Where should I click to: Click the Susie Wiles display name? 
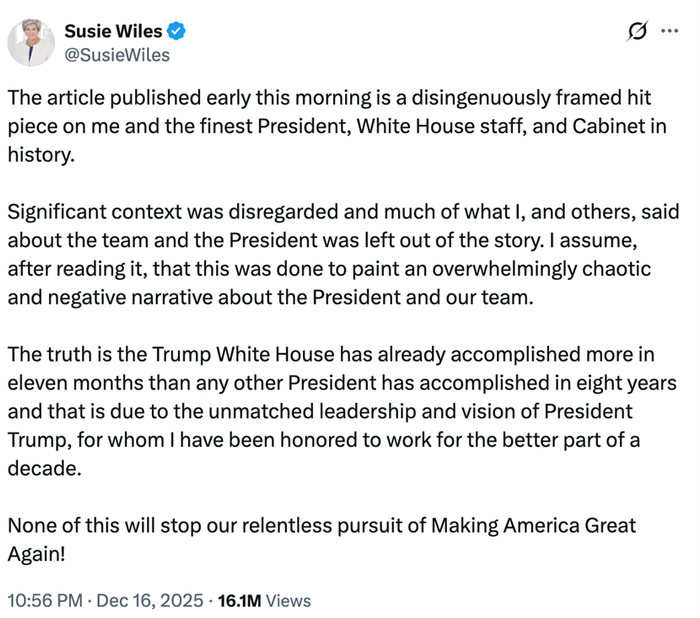click(112, 32)
